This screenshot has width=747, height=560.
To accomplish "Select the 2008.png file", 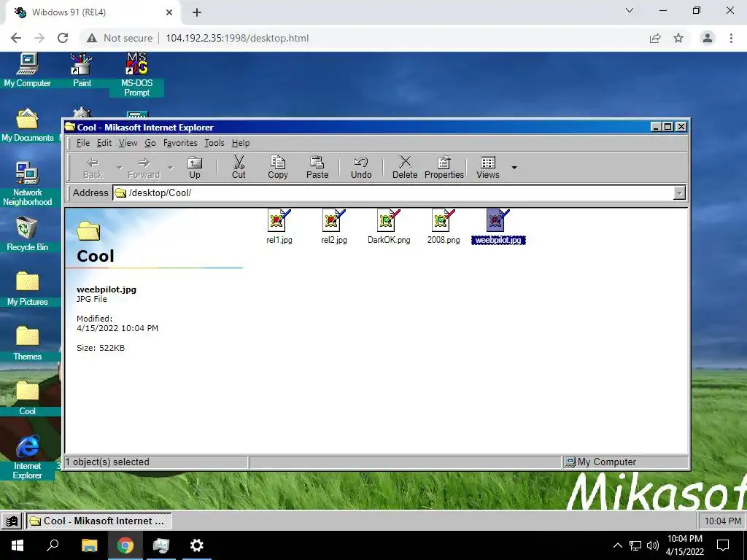I will 444,227.
